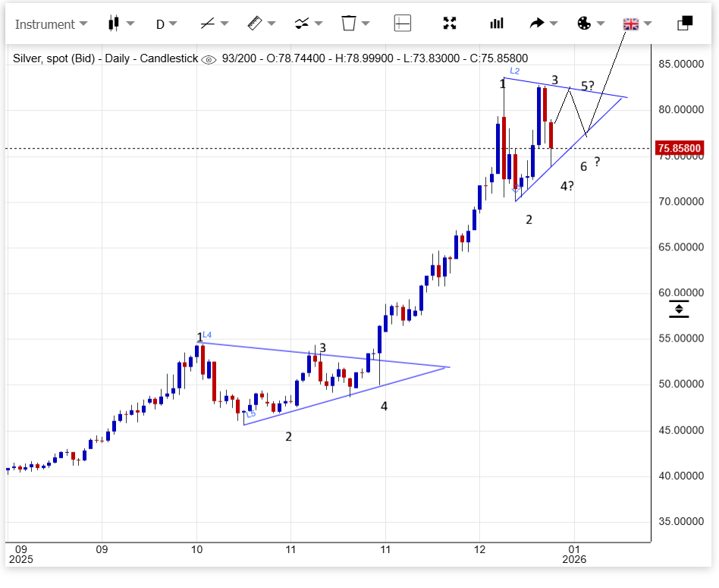Screen dimensions: 719x588
Task: Select the trend line drawing tool
Action: 207,24
